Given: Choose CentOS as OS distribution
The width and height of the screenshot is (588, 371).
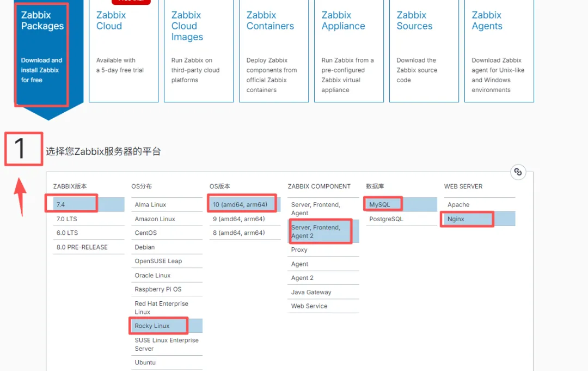Looking at the screenshot, I should pyautogui.click(x=167, y=233).
